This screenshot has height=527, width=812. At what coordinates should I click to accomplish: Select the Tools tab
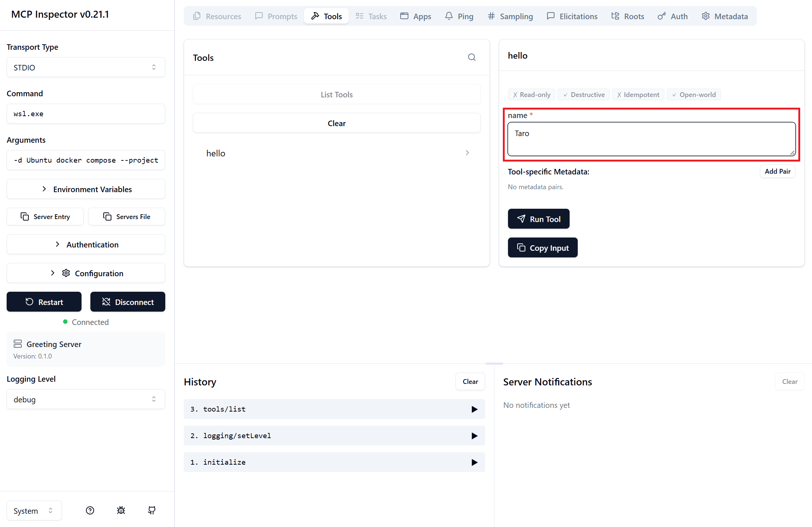(326, 16)
